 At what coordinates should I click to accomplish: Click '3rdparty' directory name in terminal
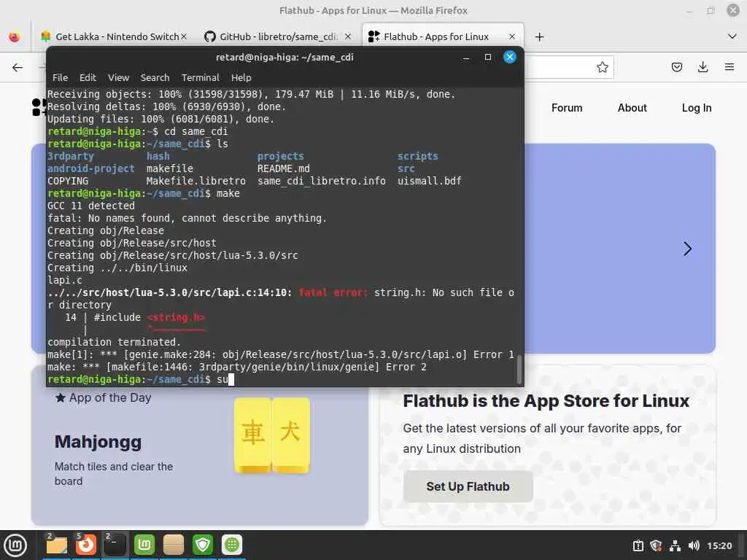tap(71, 156)
